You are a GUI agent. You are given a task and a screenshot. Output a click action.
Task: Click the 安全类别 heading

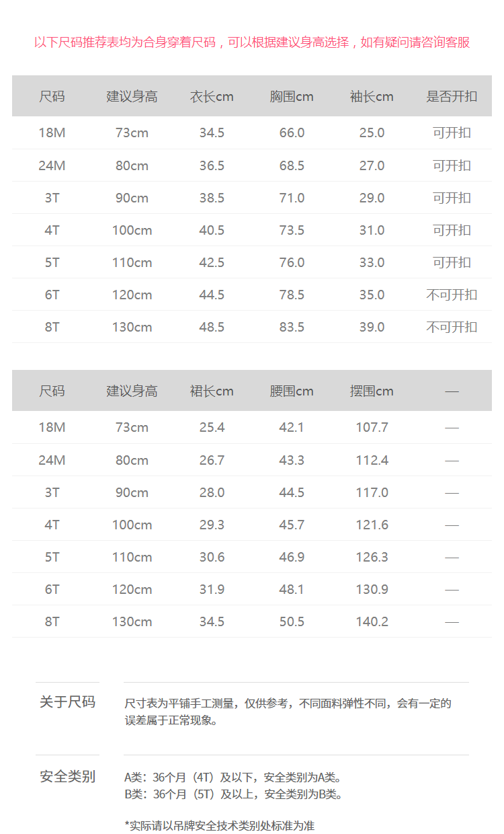[67, 777]
